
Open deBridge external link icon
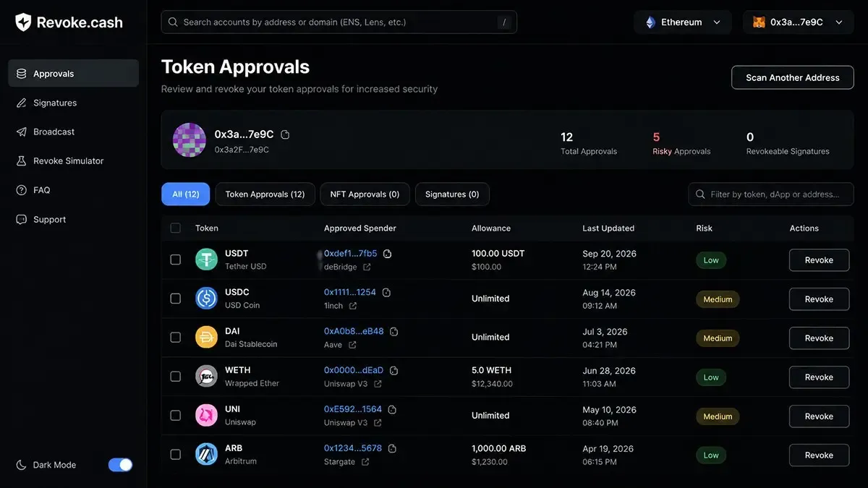tap(367, 267)
